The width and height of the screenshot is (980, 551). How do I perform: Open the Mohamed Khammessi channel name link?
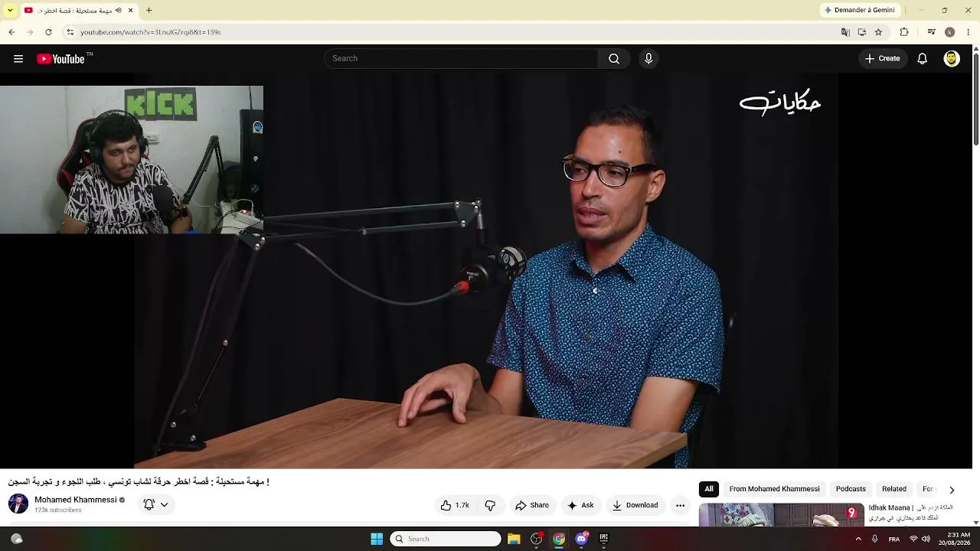pos(75,500)
